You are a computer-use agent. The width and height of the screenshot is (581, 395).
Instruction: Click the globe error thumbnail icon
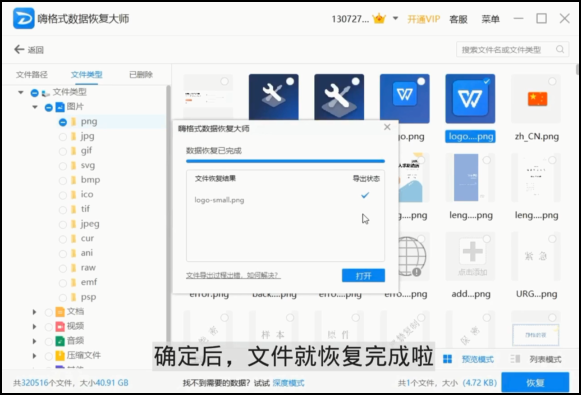point(412,256)
